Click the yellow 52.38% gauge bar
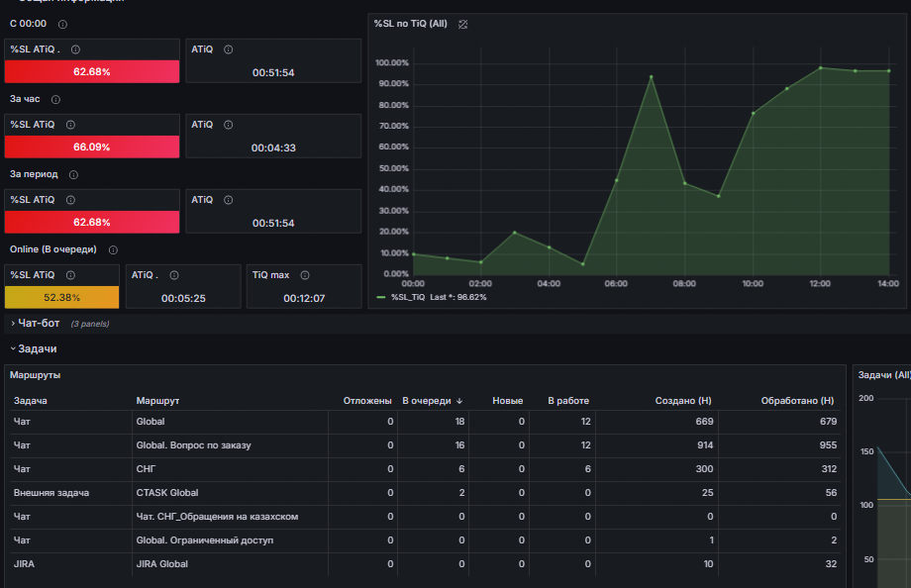 (61, 298)
